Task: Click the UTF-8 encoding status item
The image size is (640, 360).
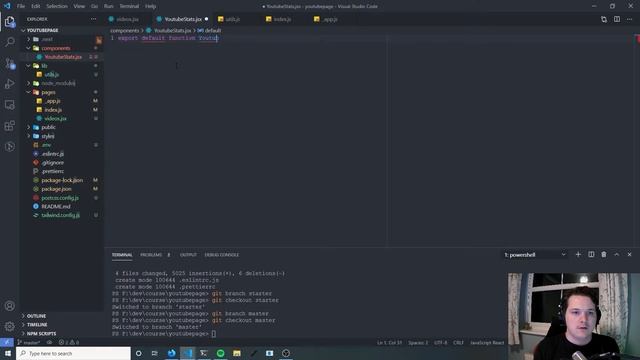Action: pyautogui.click(x=440, y=342)
